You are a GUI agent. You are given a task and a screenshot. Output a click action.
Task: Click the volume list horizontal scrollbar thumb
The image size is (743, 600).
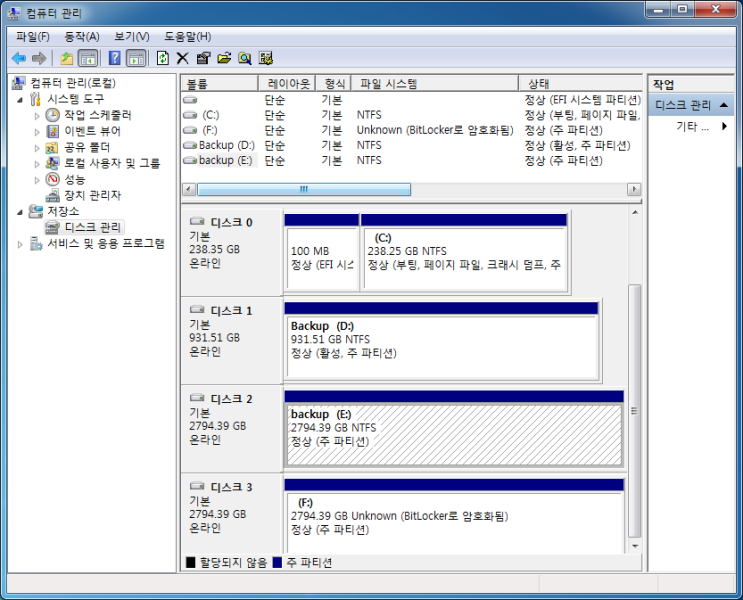304,190
